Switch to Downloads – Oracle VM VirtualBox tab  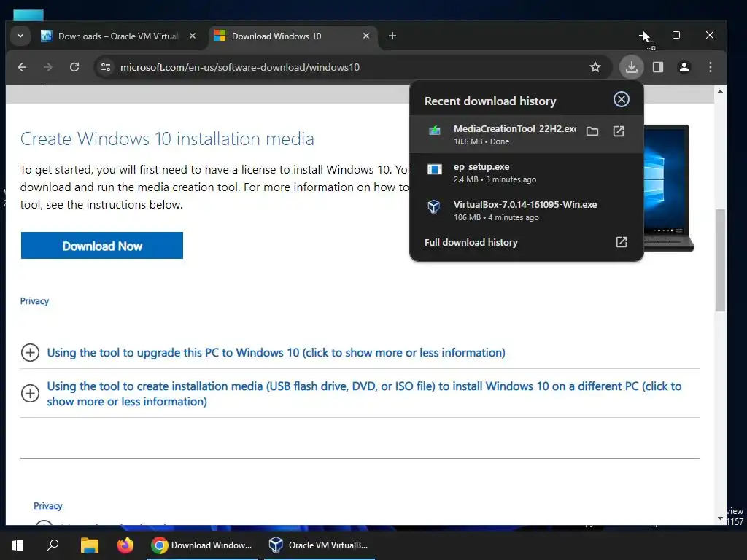click(x=117, y=36)
